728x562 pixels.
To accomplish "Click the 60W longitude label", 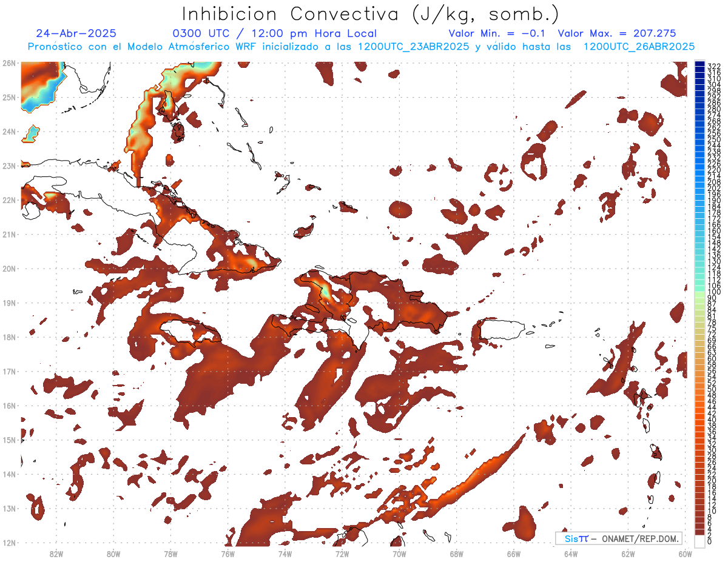I will 686,554.
